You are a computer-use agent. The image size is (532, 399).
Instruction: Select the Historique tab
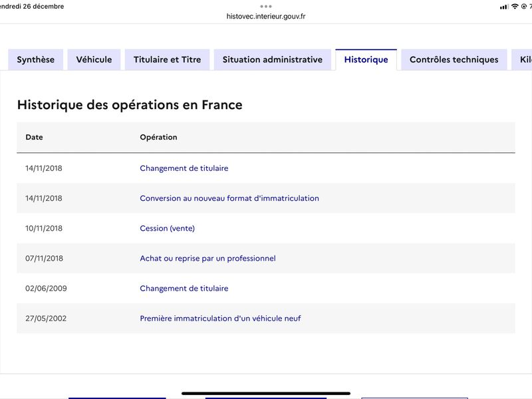coord(366,60)
